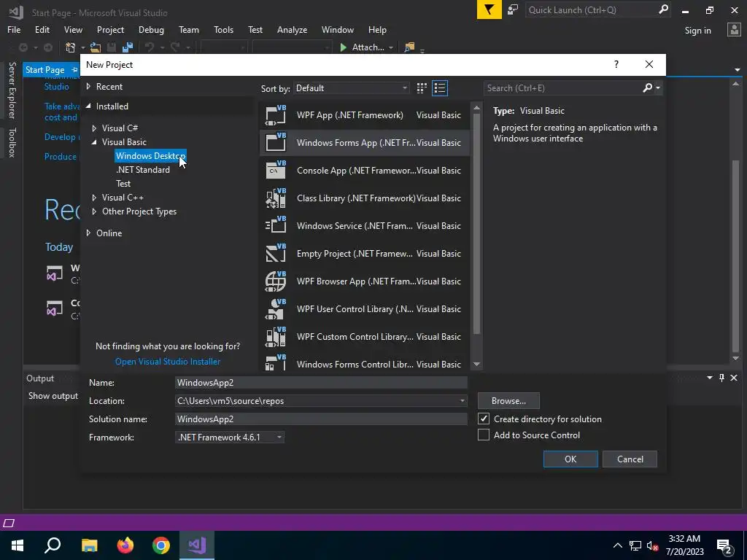Click the template list vertical scrollbar
This screenshot has width=747, height=560.
click(476, 224)
